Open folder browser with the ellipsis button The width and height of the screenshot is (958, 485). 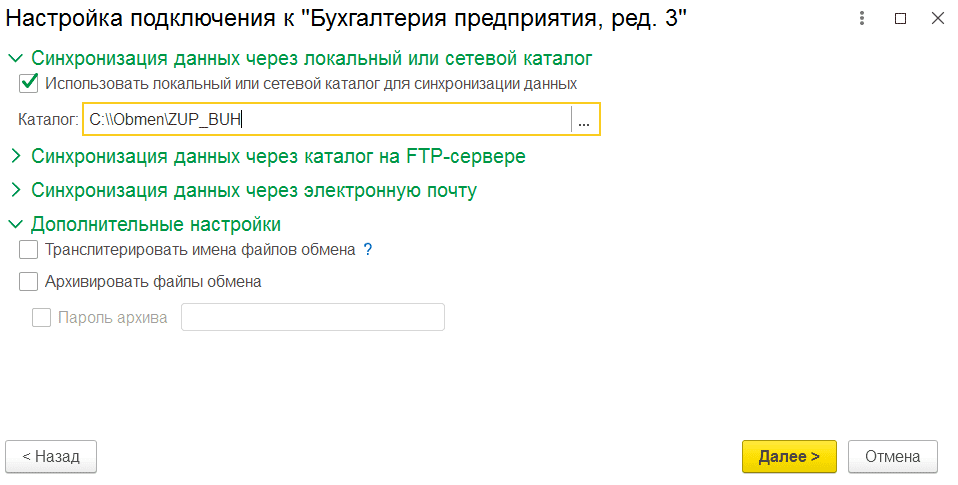coord(584,120)
